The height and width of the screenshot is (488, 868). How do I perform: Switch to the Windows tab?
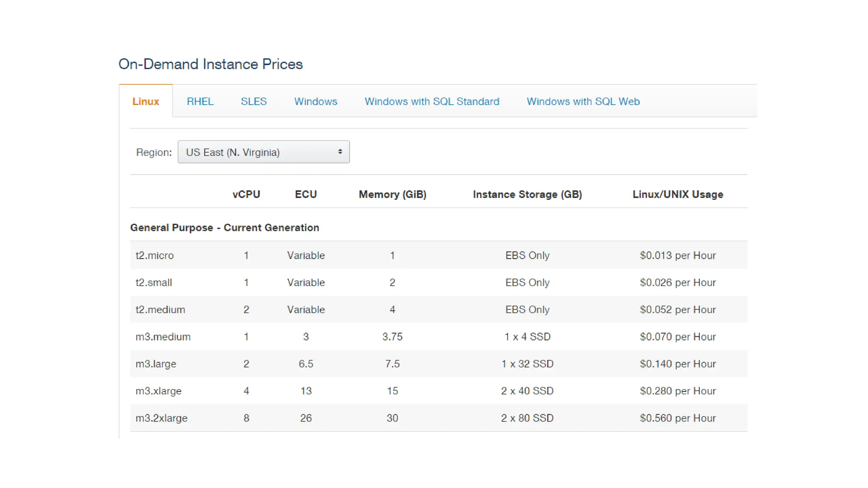(316, 102)
